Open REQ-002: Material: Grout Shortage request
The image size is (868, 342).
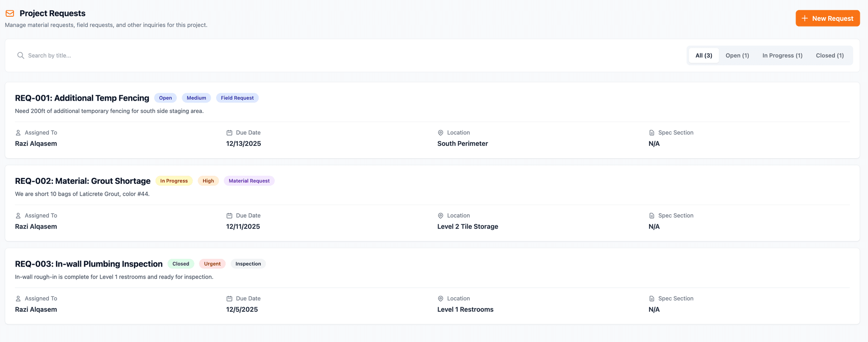click(83, 181)
